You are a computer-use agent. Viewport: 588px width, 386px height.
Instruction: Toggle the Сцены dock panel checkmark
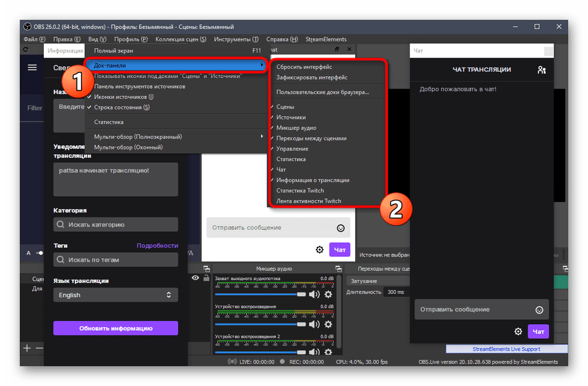click(285, 107)
